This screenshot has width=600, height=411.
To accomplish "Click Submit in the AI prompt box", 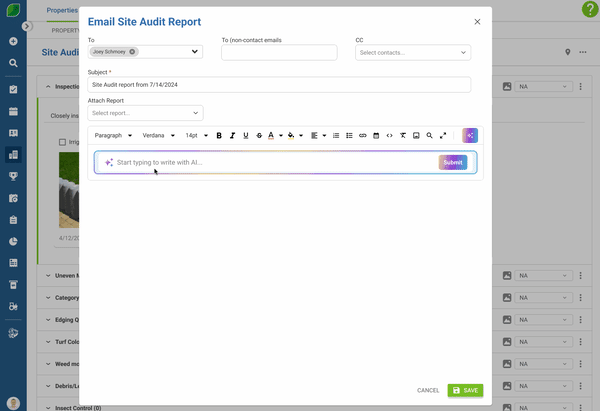I will click(x=452, y=162).
